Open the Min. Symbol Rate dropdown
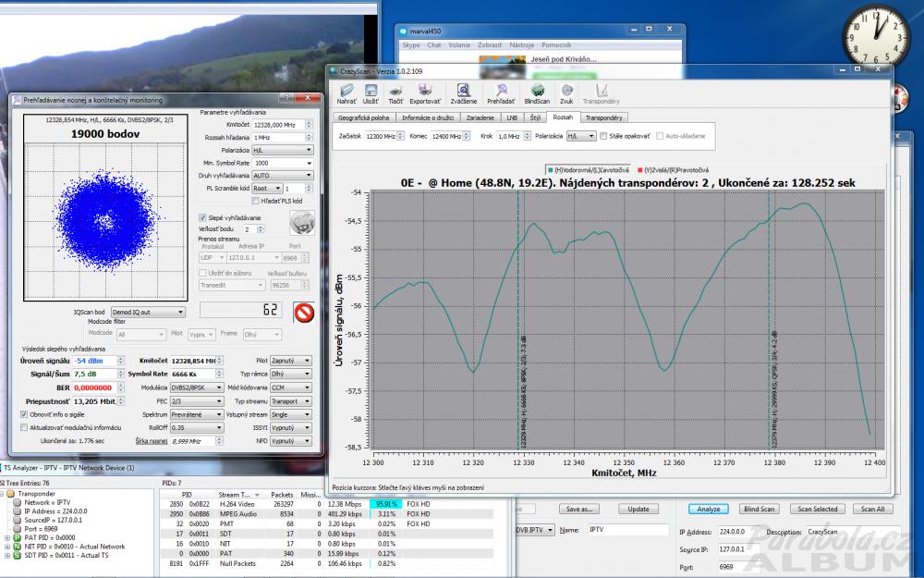The width and height of the screenshot is (924, 578). [282, 164]
